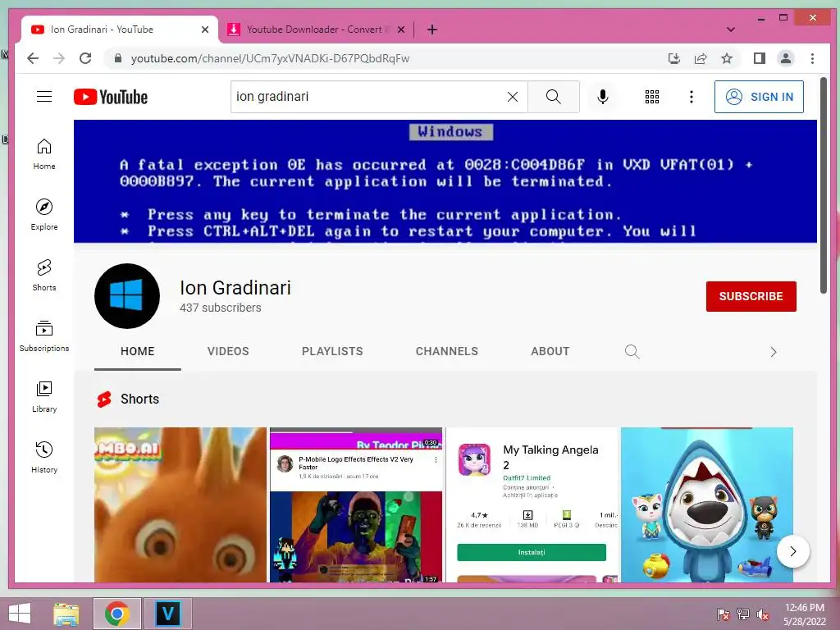Image resolution: width=840 pixels, height=630 pixels.
Task: Click the Shorts section heading
Action: 139,399
